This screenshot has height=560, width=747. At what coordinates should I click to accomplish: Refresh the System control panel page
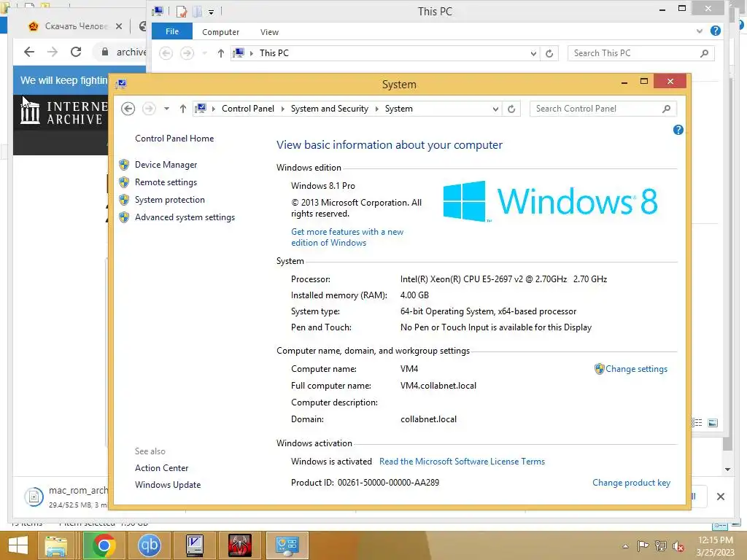pyautogui.click(x=511, y=109)
